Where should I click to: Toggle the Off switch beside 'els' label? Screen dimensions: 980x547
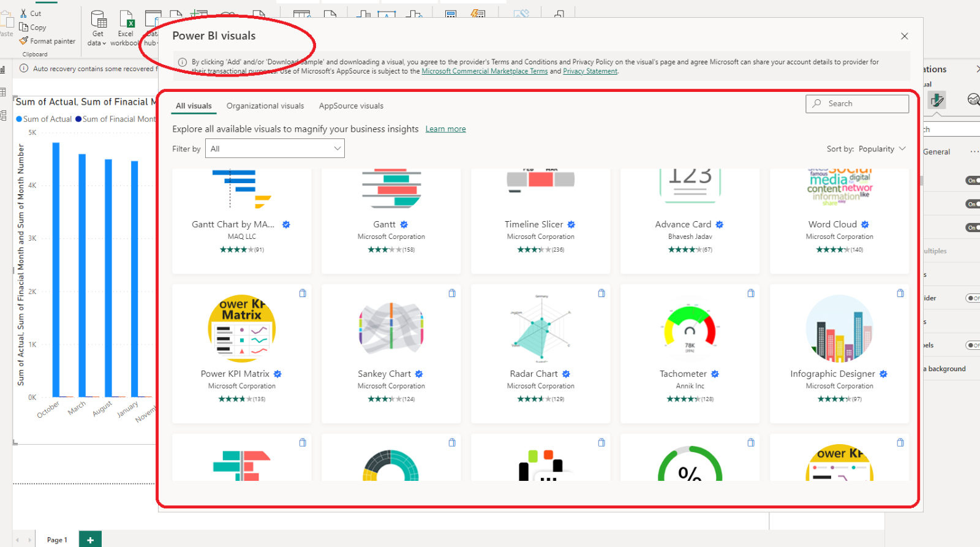tap(972, 345)
